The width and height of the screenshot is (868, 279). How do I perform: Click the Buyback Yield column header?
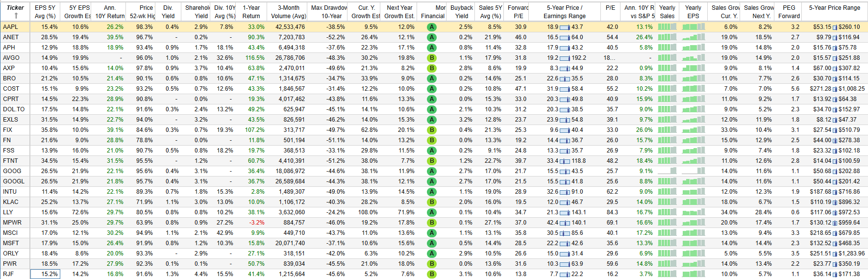tap(462, 12)
